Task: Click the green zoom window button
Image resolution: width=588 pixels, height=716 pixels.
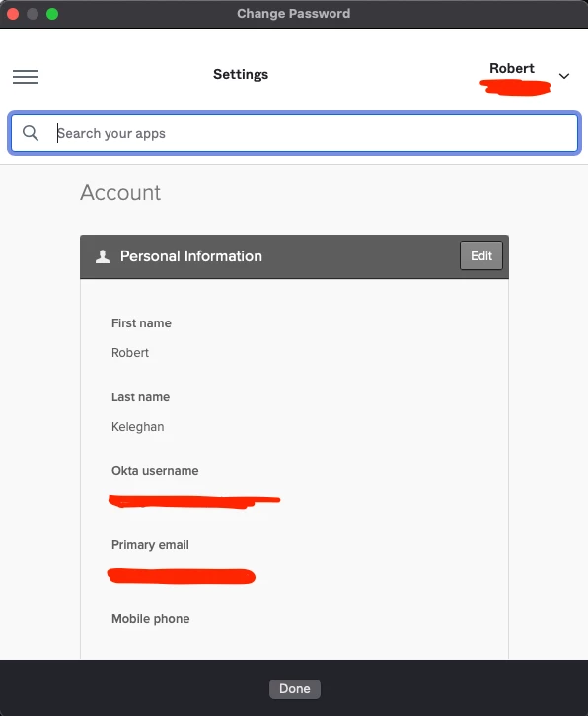Action: (x=52, y=14)
